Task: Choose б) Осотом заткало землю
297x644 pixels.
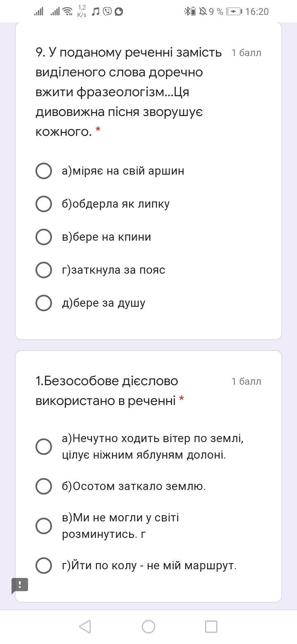Action: [x=44, y=486]
